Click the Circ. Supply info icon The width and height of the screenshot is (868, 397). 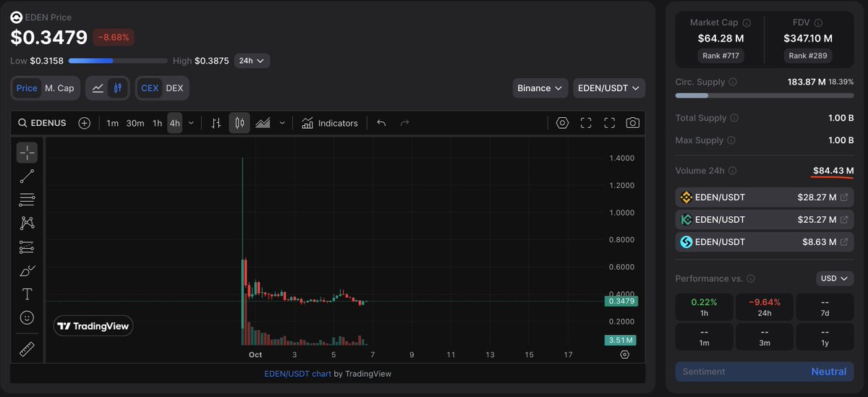733,82
